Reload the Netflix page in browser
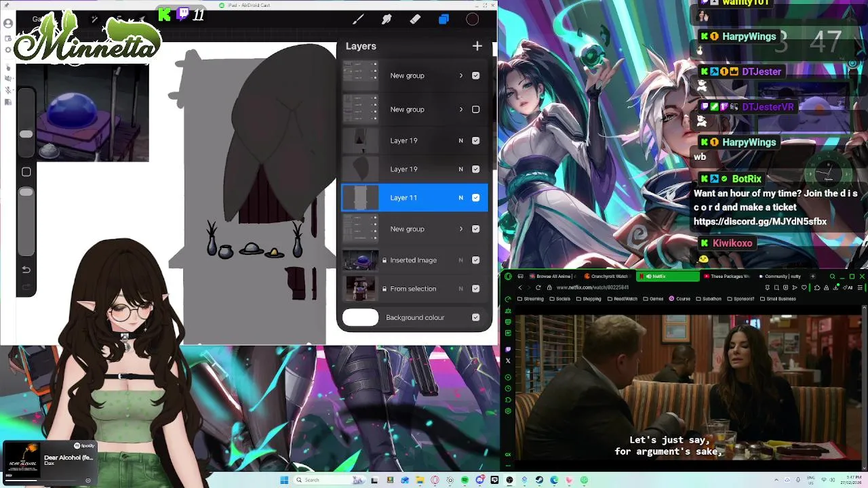The height and width of the screenshot is (488, 868). click(538, 287)
